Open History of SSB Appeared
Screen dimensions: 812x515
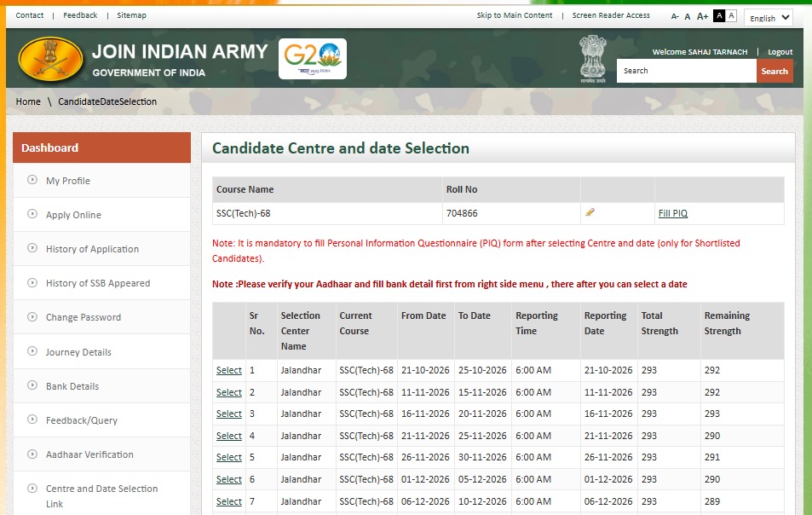98,283
